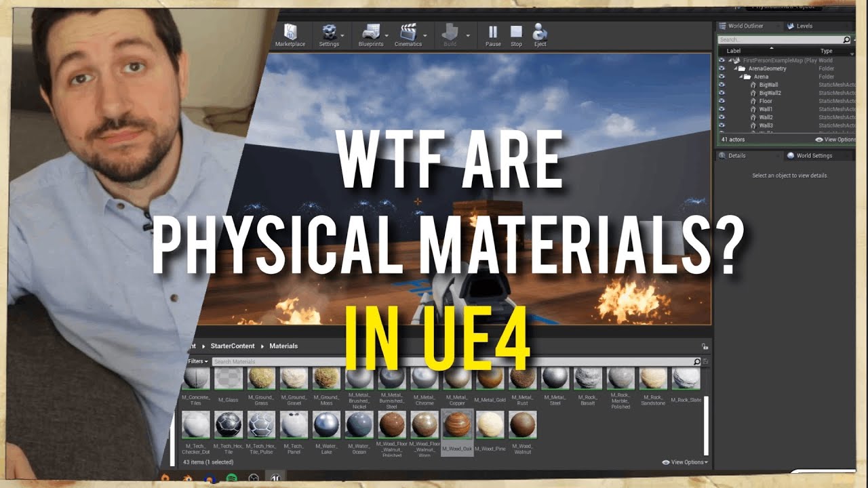Collapse the FirstPersonExampleMap tree node
Screen dimensions: 868x488
coord(730,60)
